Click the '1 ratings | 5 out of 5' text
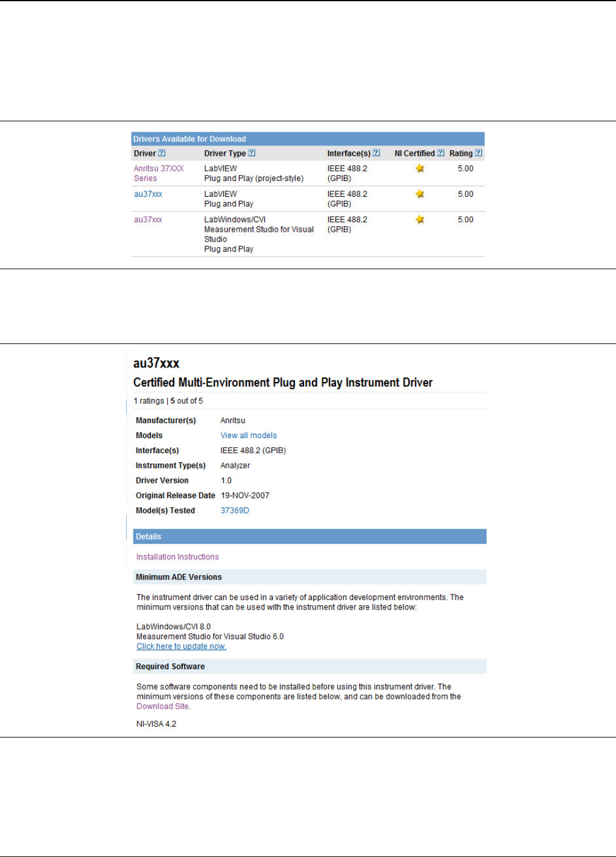Image resolution: width=616 pixels, height=857 pixels. (x=168, y=401)
